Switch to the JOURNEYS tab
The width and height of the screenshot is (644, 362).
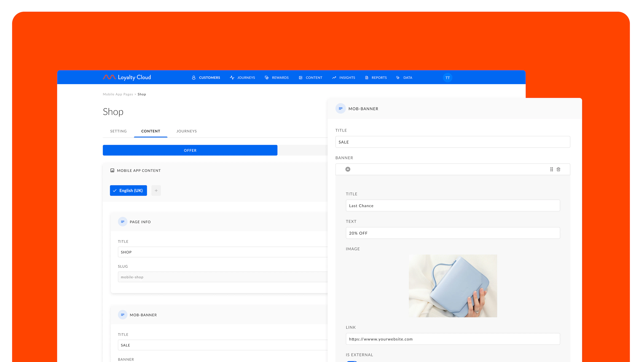186,131
